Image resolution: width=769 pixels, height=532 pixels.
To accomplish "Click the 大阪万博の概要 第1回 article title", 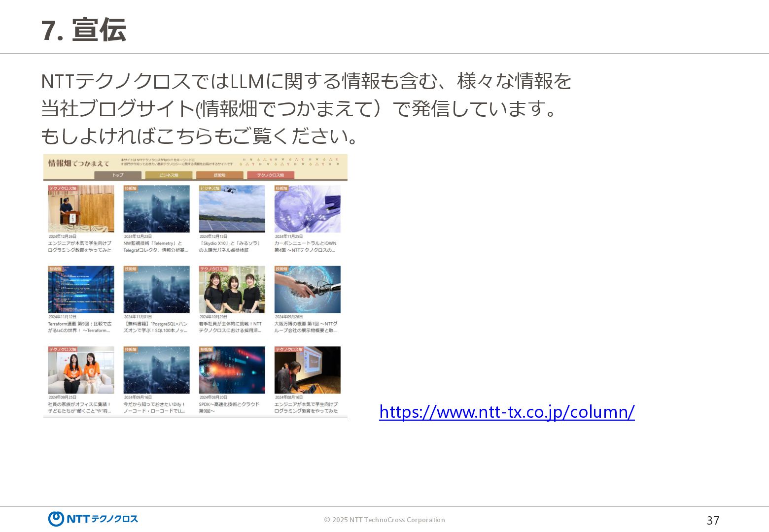I will (306, 327).
